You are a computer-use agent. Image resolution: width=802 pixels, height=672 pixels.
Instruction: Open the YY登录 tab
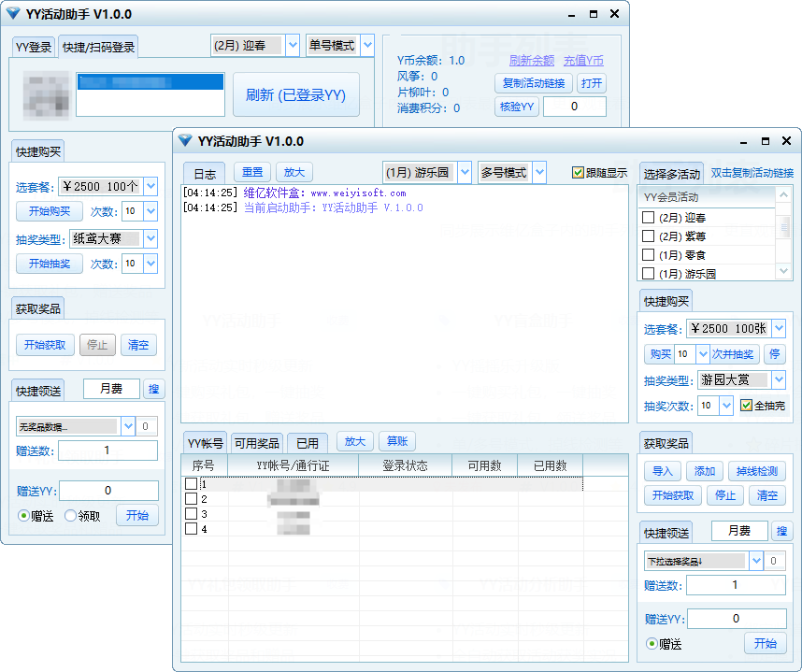point(34,47)
